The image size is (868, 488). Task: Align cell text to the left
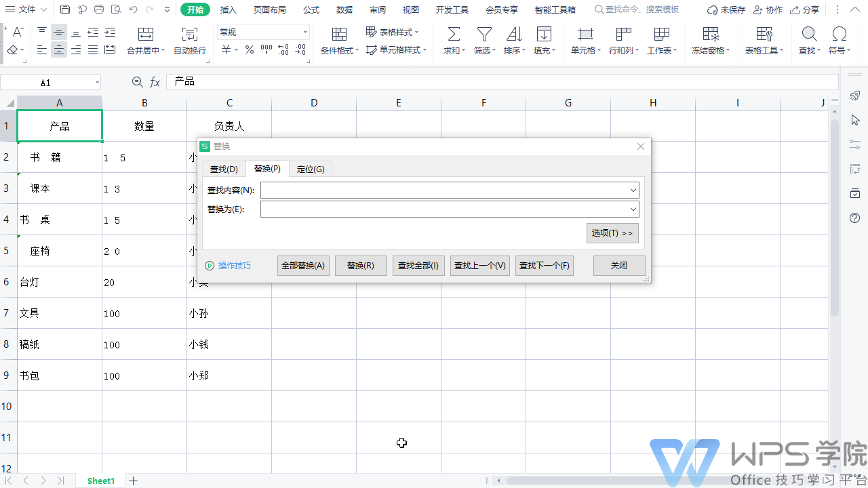pyautogui.click(x=42, y=50)
